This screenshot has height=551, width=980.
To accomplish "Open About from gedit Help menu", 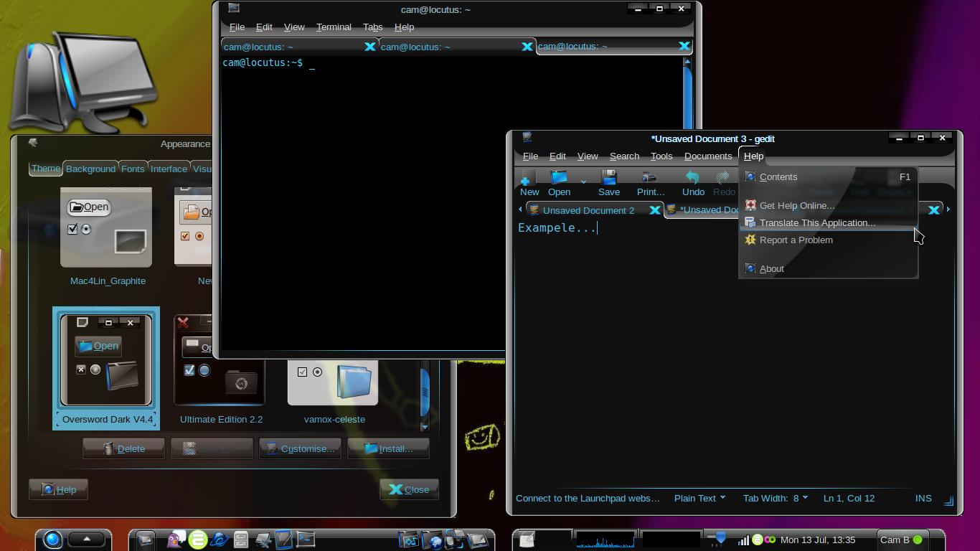I will 828,268.
